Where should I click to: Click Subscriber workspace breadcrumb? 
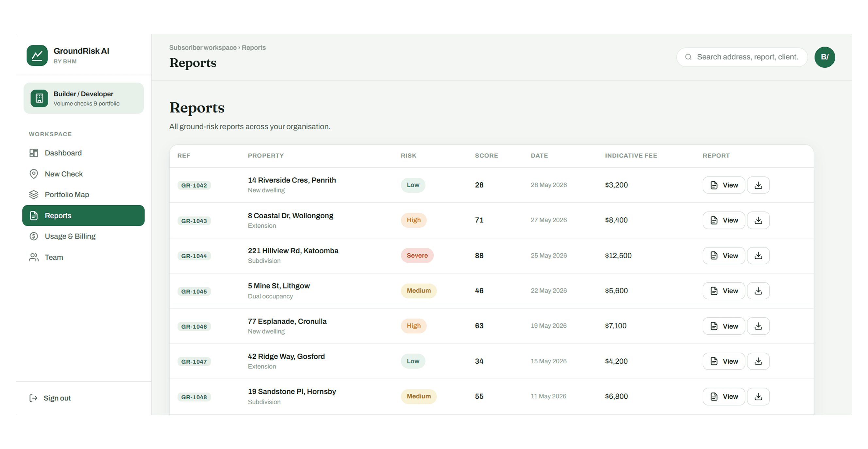203,47
